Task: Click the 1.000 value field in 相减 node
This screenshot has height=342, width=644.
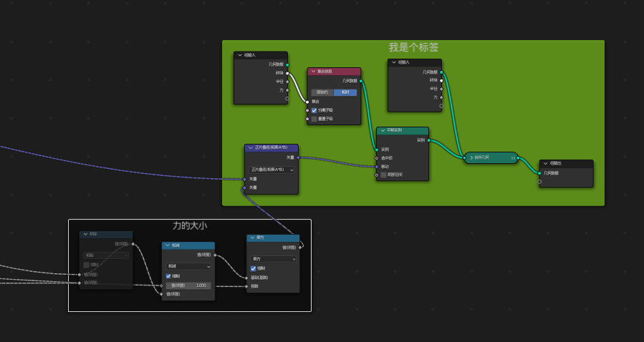Action: pos(188,285)
